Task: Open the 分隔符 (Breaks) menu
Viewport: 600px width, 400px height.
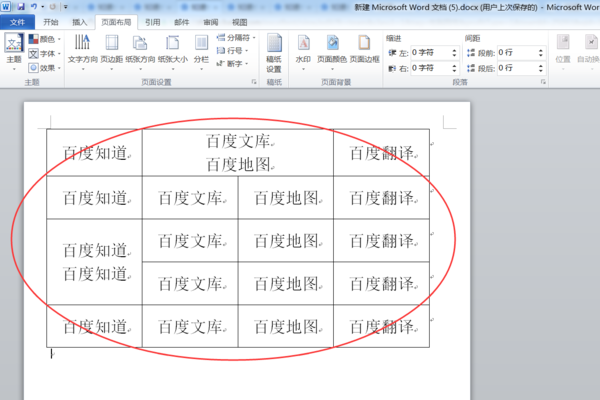Action: coord(236,38)
